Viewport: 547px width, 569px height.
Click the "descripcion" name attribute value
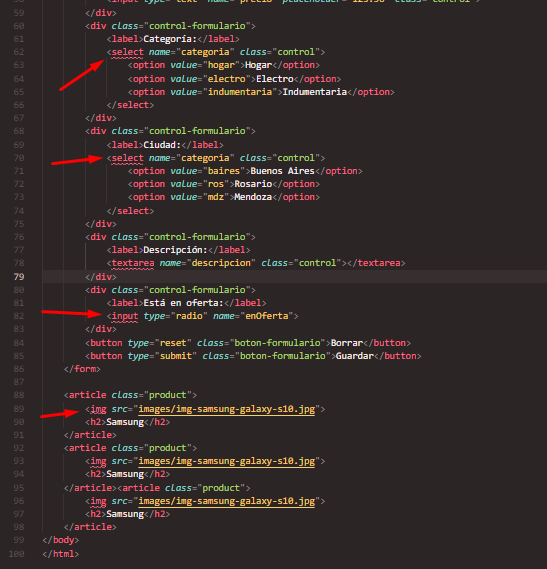[221, 263]
